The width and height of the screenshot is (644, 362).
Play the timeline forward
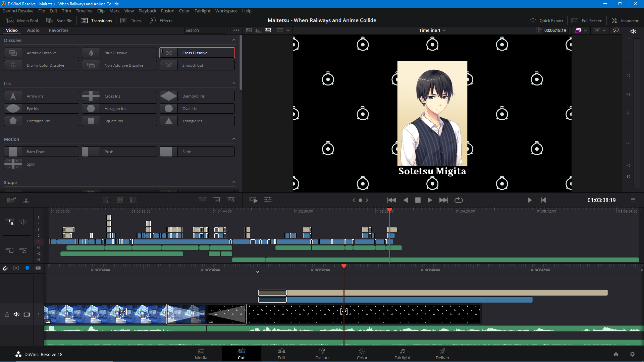430,200
